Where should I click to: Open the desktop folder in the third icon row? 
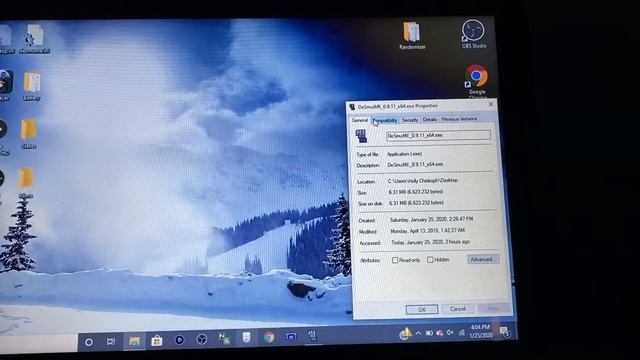pyautogui.click(x=29, y=134)
